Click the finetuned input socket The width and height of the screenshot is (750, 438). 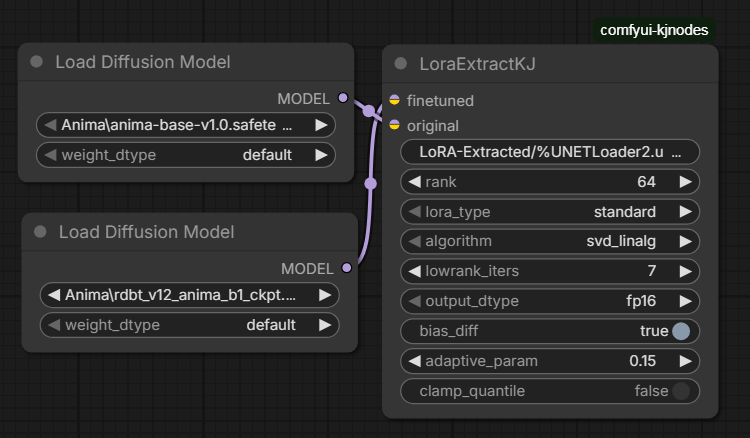tap(394, 99)
